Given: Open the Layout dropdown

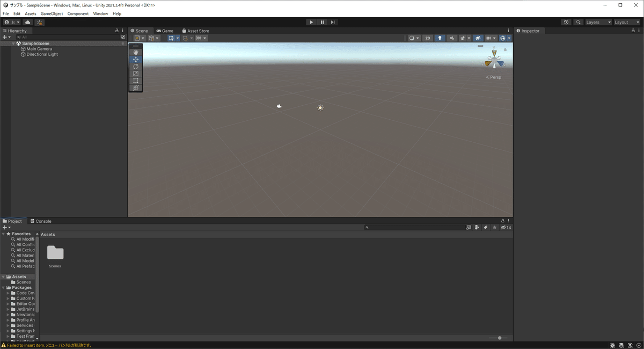Looking at the screenshot, I should point(626,22).
